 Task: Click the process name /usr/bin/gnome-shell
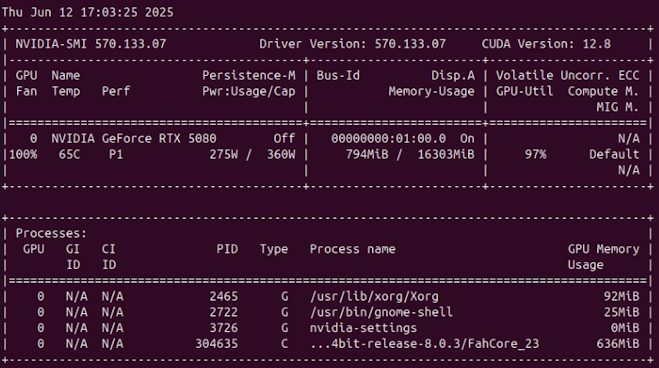pyautogui.click(x=381, y=313)
